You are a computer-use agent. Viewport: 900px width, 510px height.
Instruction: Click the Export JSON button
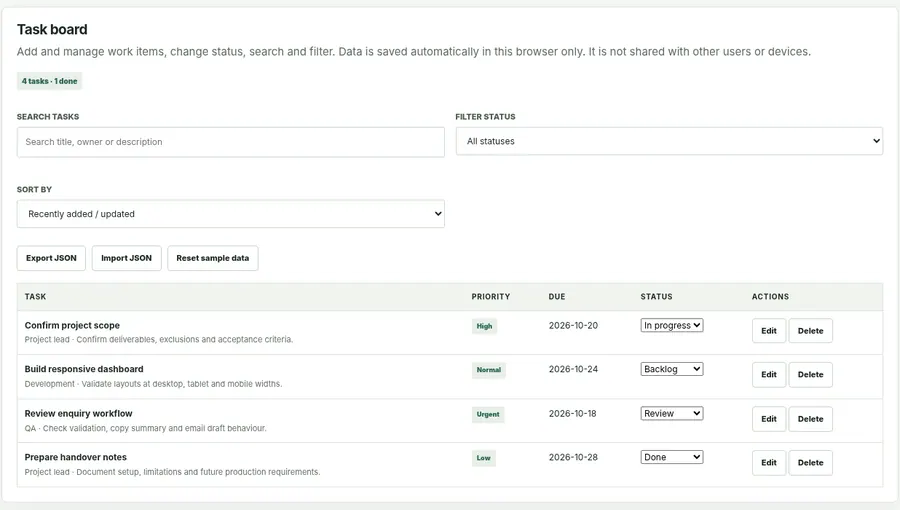pyautogui.click(x=51, y=258)
